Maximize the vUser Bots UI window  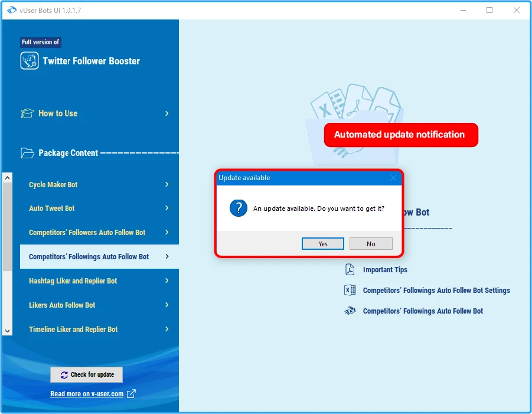point(489,10)
